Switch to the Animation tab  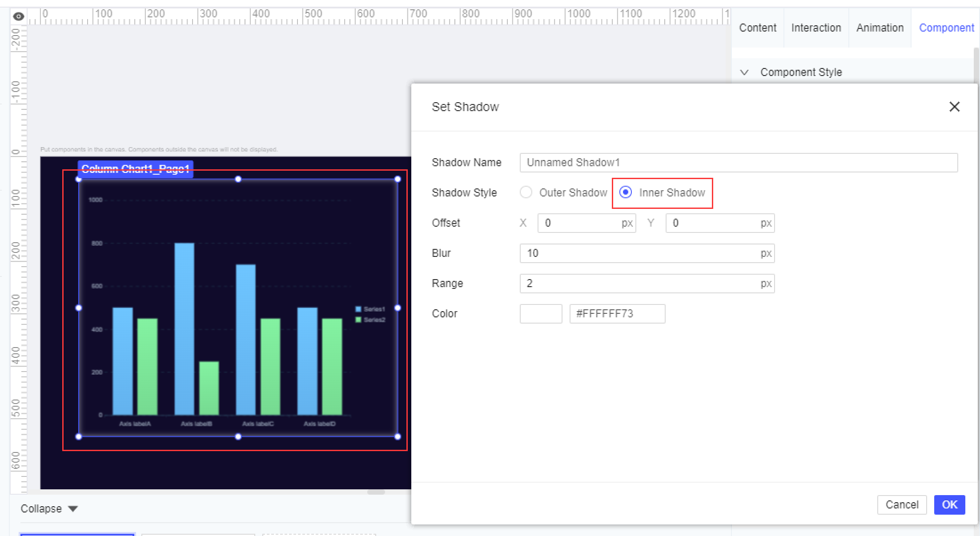click(880, 28)
